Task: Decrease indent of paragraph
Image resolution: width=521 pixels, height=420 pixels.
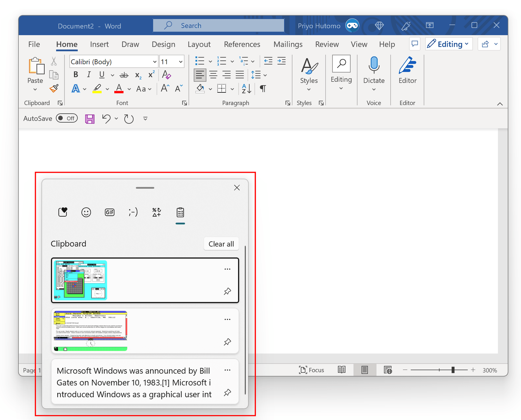Action: [268, 61]
